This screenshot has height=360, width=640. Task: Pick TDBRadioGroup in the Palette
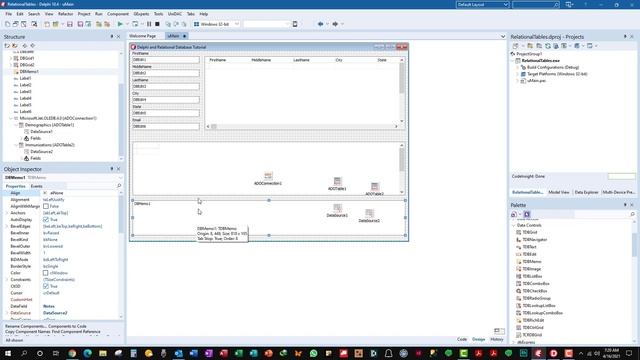coord(536,298)
